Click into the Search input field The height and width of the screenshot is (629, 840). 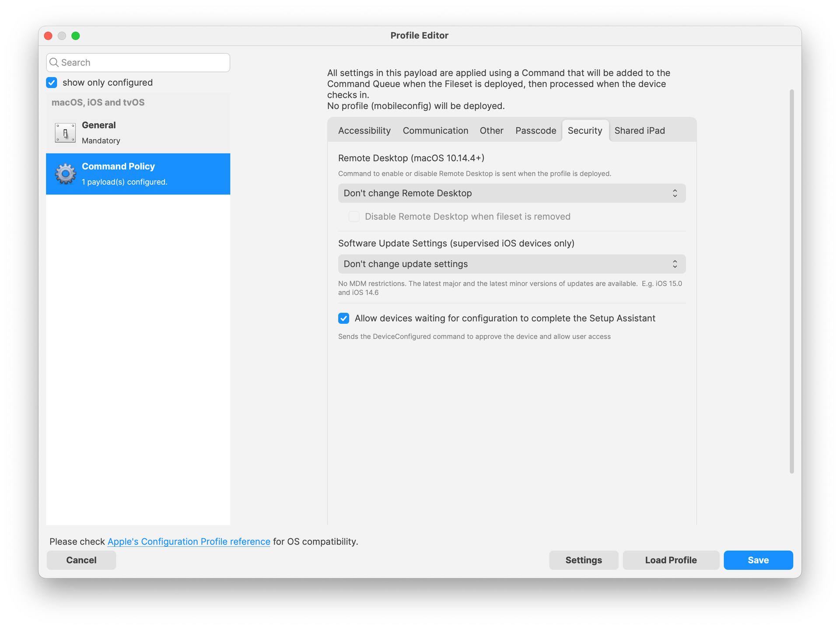[138, 63]
